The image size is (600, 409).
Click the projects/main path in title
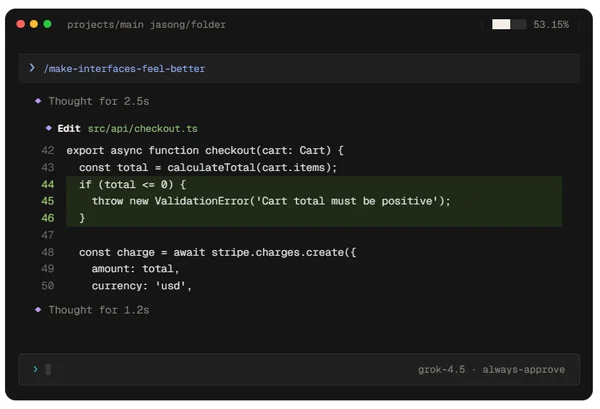coord(105,25)
